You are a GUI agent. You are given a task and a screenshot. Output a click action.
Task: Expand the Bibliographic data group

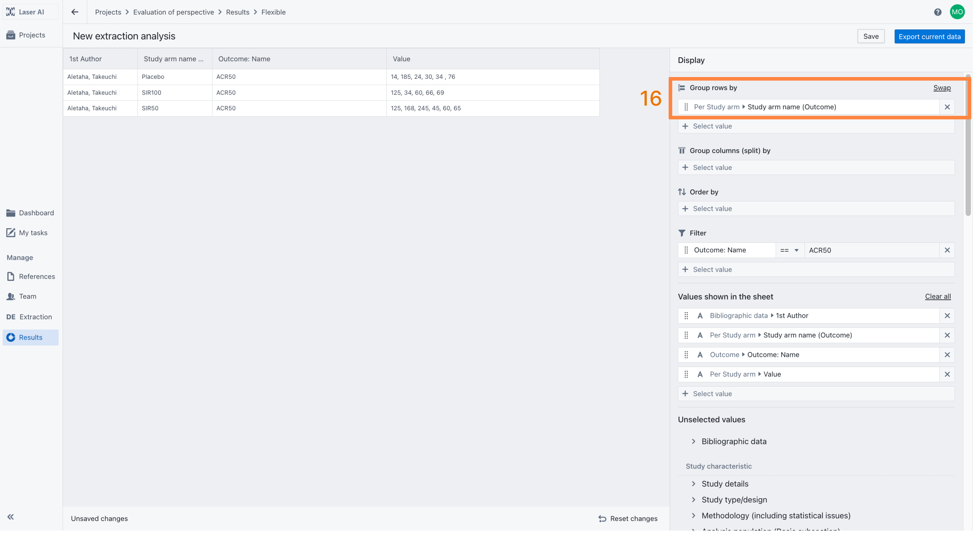[x=694, y=442]
